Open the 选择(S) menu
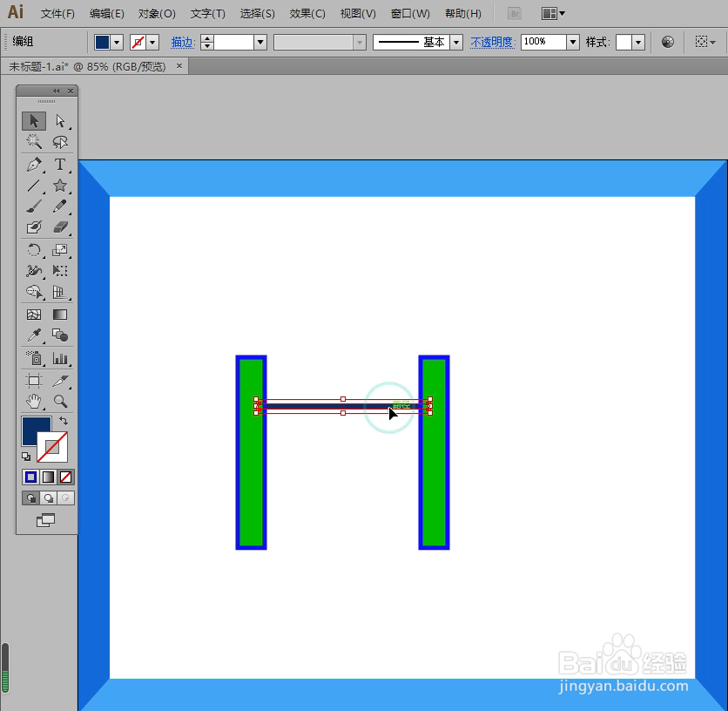Image resolution: width=728 pixels, height=711 pixels. tap(257, 14)
